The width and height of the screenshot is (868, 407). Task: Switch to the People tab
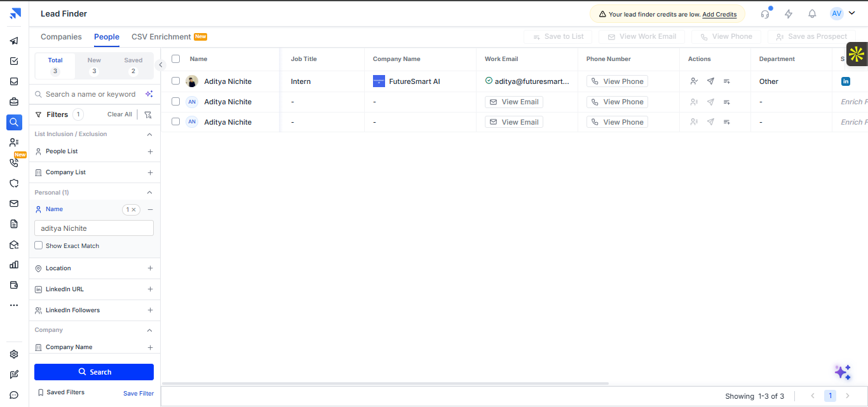[x=107, y=37]
